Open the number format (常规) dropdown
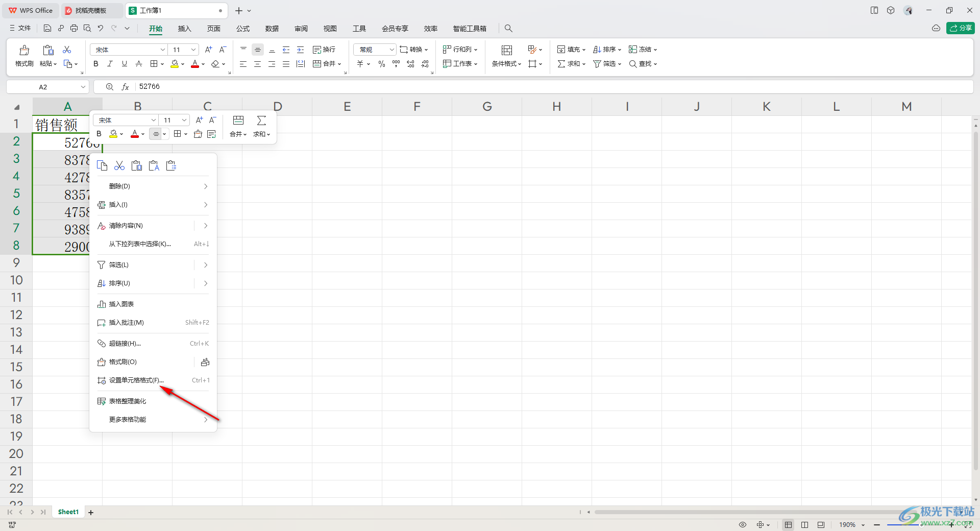 click(x=392, y=50)
